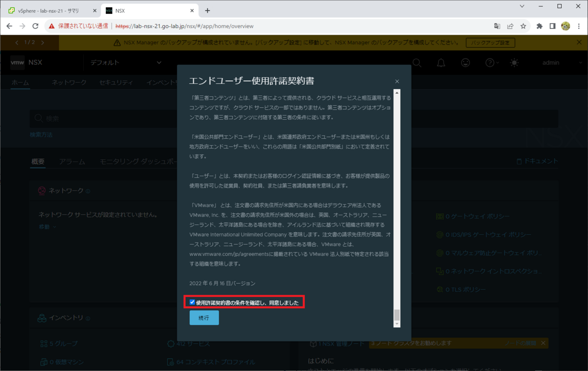Open the tab search chevron
Screen dimensions: 588x371
(x=522, y=6)
